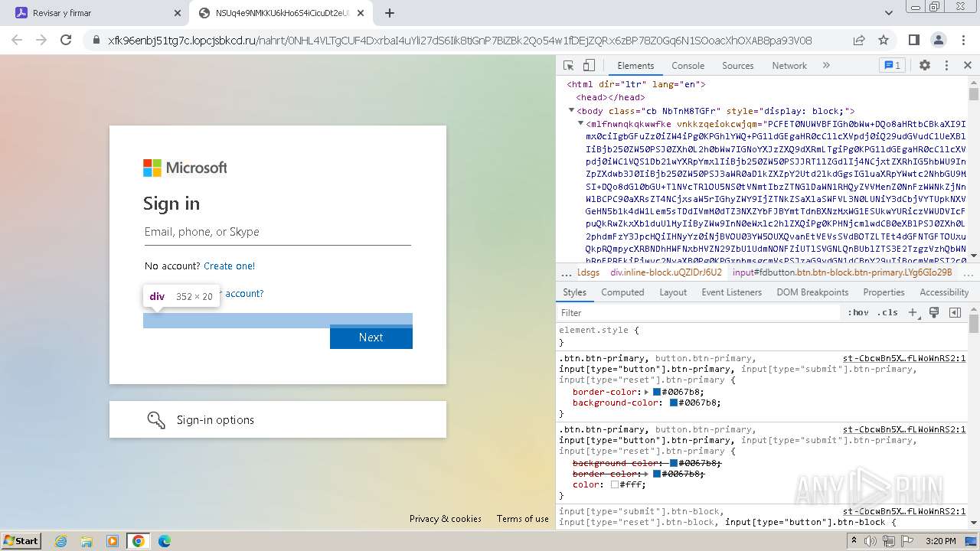This screenshot has width=980, height=551.
Task: Click the element.style rule block
Action: 762,336
